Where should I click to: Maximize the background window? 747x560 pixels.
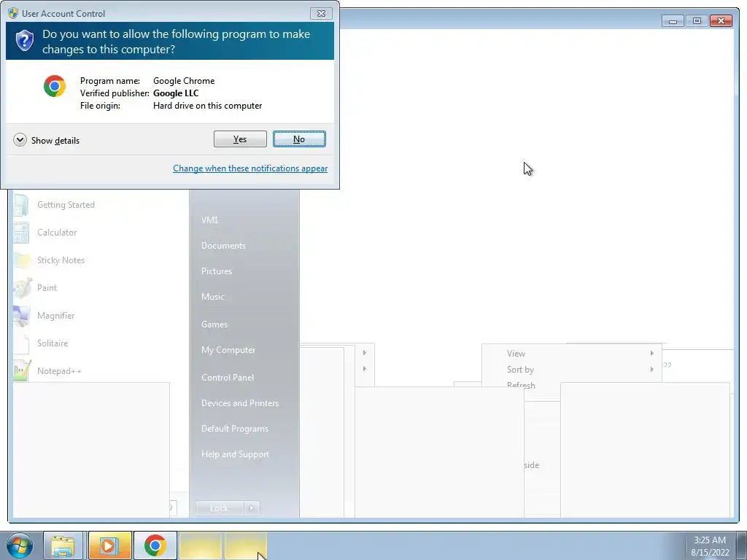pos(697,21)
